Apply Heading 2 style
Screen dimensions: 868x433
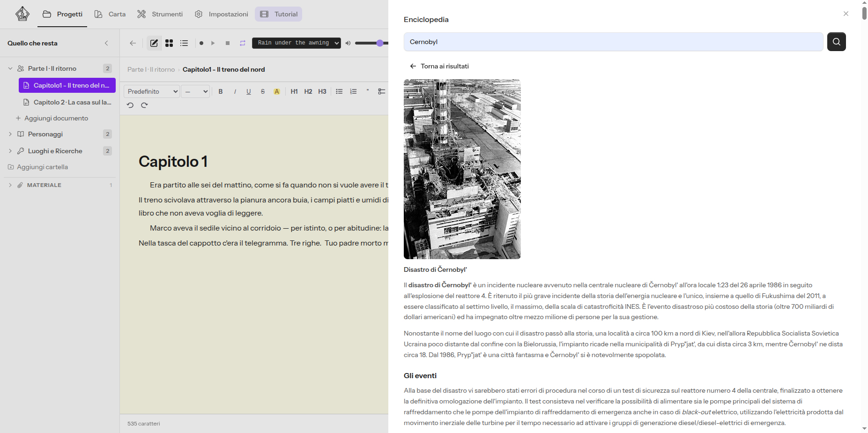[x=308, y=91]
